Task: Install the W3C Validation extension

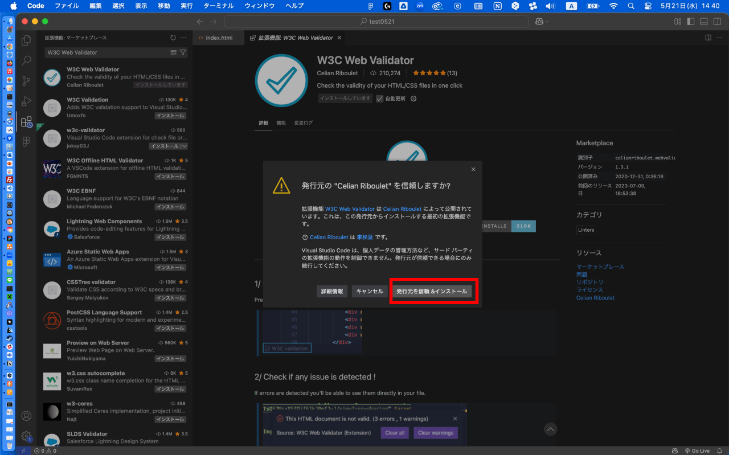Action: (x=170, y=115)
